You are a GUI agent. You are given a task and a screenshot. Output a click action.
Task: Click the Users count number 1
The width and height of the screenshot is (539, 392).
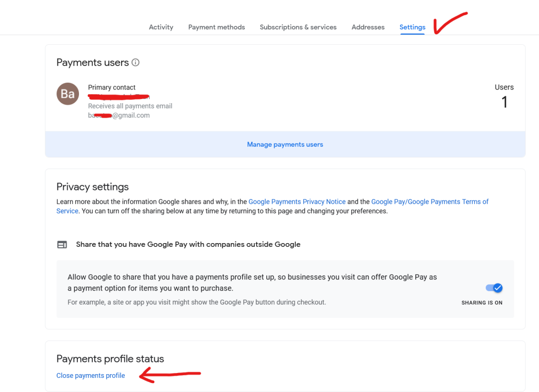click(504, 102)
